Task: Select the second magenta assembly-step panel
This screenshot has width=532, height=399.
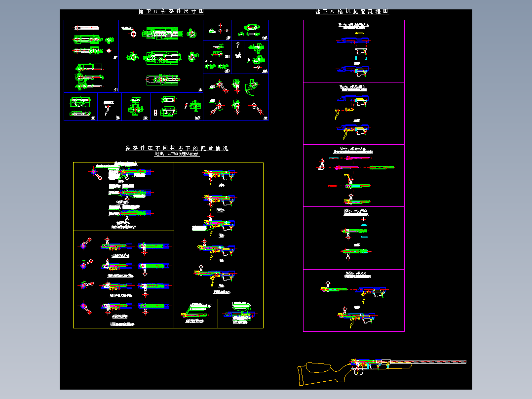Action: point(354,114)
